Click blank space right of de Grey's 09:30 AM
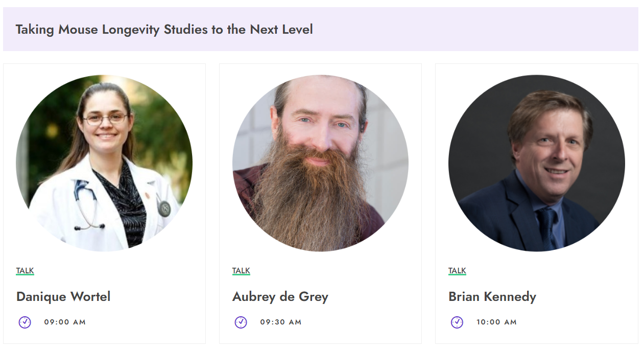Image resolution: width=644 pixels, height=351 pixels. pyautogui.click(x=363, y=322)
